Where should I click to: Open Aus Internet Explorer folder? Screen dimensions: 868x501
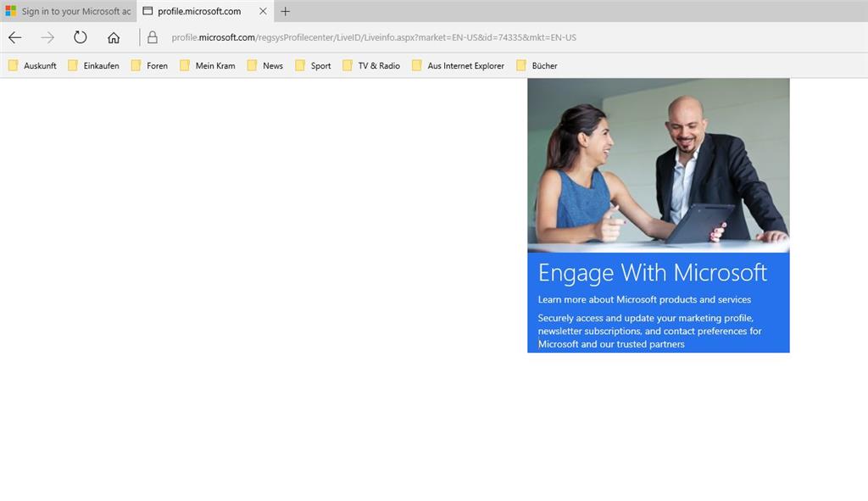(x=458, y=66)
